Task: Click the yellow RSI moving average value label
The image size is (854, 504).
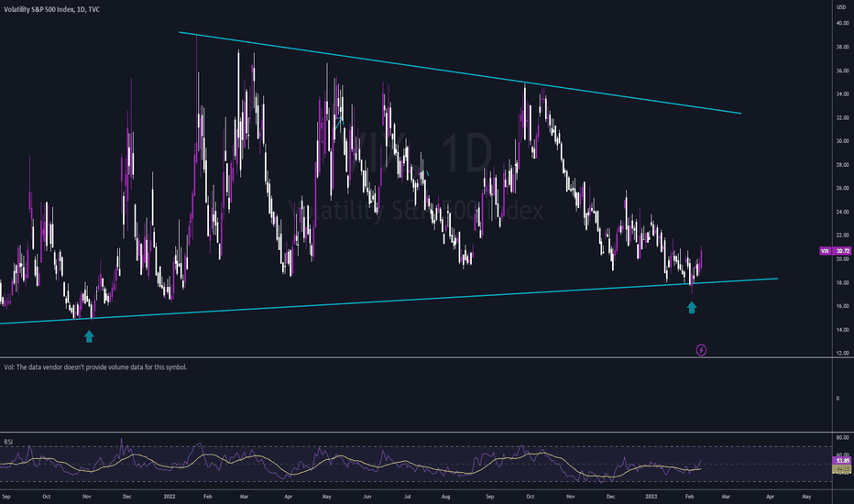Action: click(x=843, y=468)
